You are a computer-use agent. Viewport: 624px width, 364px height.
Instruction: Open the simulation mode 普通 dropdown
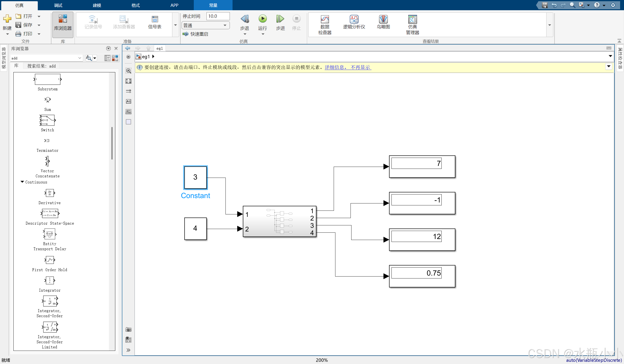[x=205, y=25]
